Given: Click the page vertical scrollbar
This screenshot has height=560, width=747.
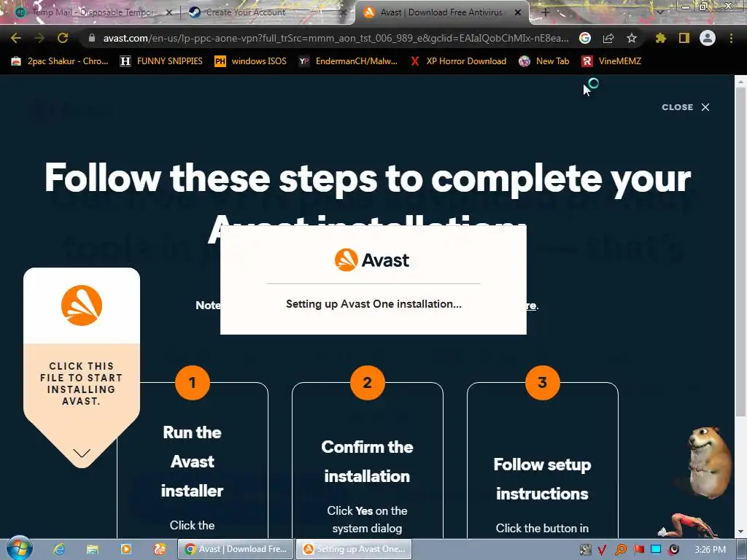Looking at the screenshot, I should click(740, 252).
